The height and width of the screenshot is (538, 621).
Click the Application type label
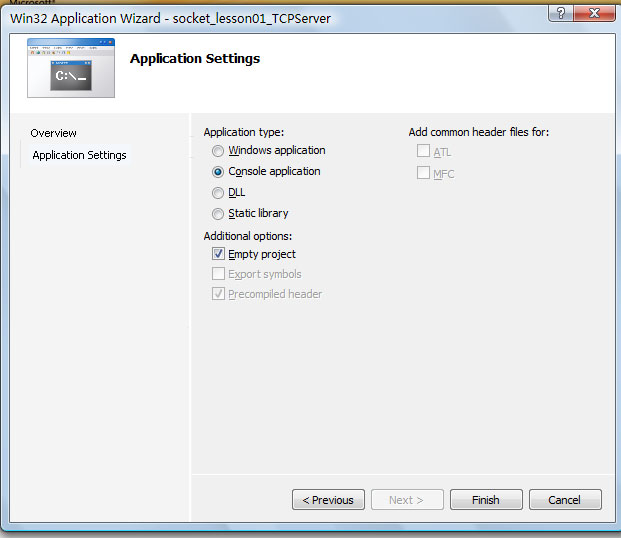[x=244, y=132]
